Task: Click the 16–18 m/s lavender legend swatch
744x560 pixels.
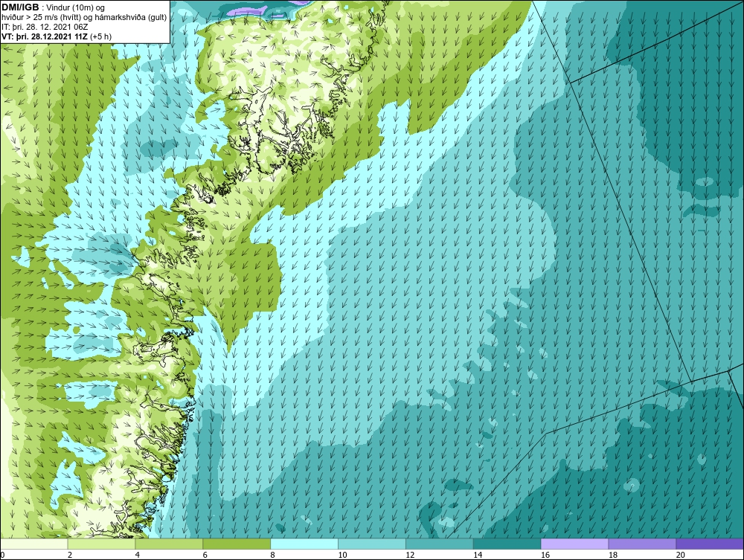Action: (574, 544)
